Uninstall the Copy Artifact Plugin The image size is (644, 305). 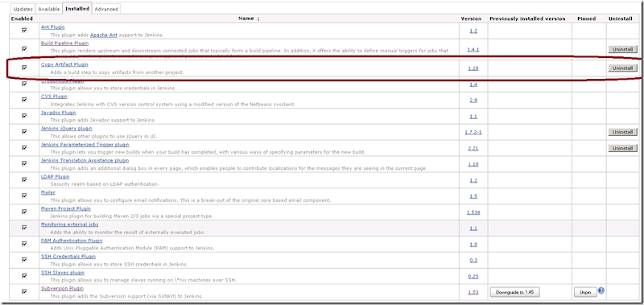point(622,68)
